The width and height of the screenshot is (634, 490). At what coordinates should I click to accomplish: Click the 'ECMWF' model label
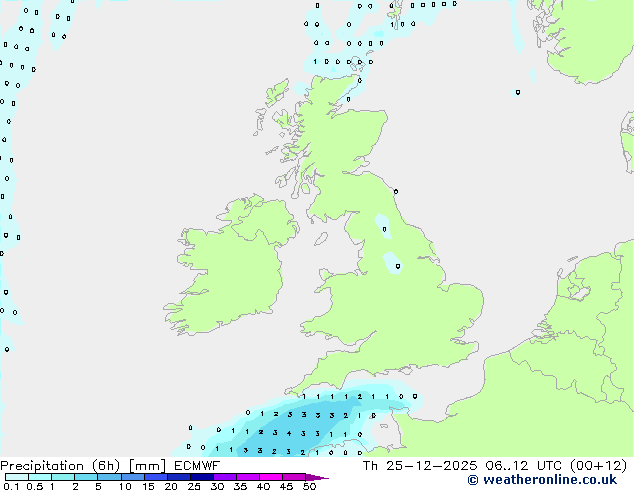pyautogui.click(x=197, y=466)
